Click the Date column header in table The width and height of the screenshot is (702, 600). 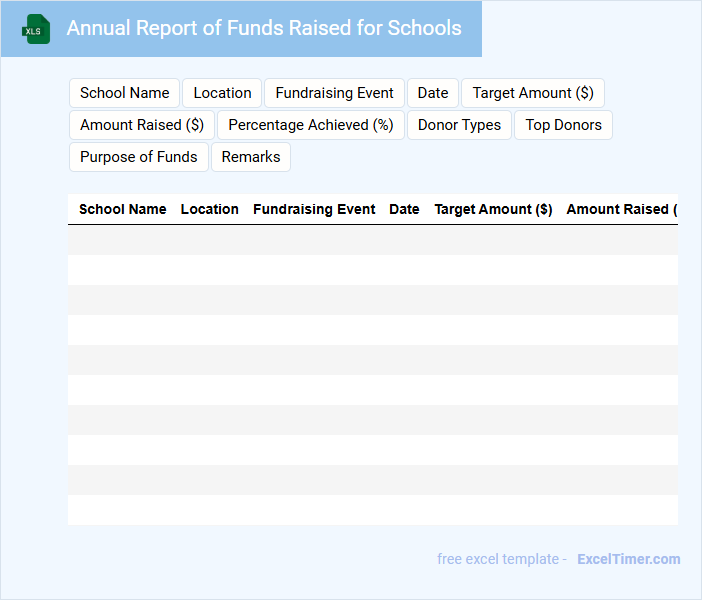coord(404,209)
